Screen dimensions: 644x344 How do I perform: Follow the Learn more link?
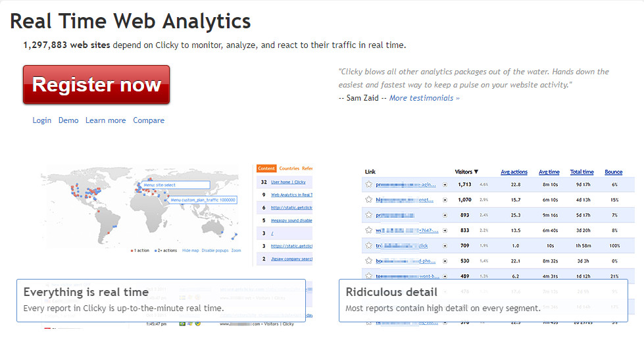click(x=105, y=120)
